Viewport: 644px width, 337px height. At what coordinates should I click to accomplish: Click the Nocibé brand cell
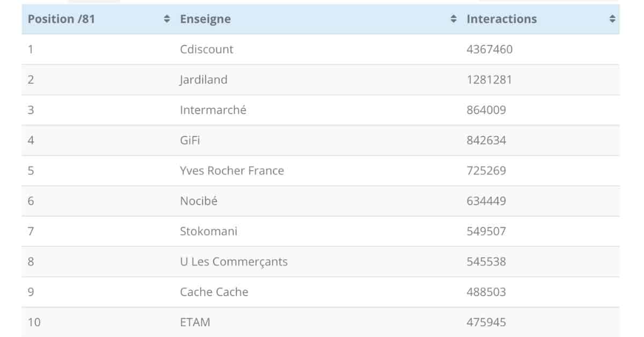[x=199, y=201]
